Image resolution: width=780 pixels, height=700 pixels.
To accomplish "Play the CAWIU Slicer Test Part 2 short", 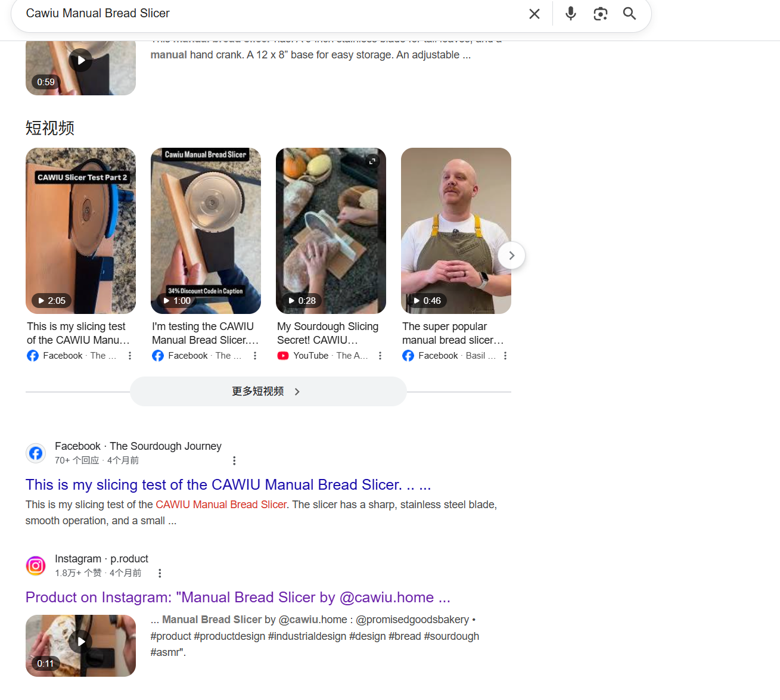I will pyautogui.click(x=80, y=231).
